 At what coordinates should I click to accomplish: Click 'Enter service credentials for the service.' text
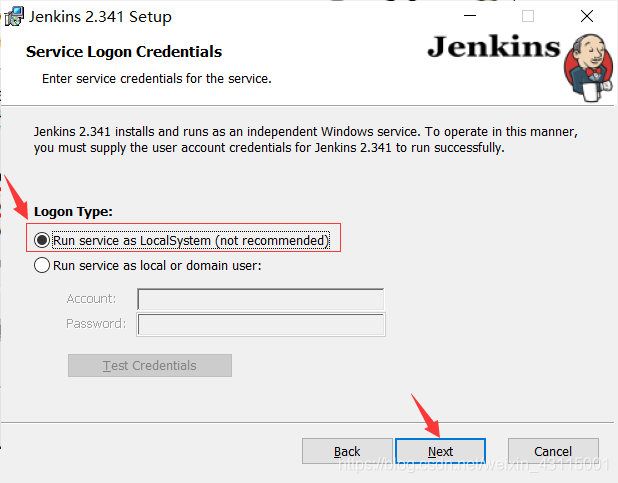(157, 78)
